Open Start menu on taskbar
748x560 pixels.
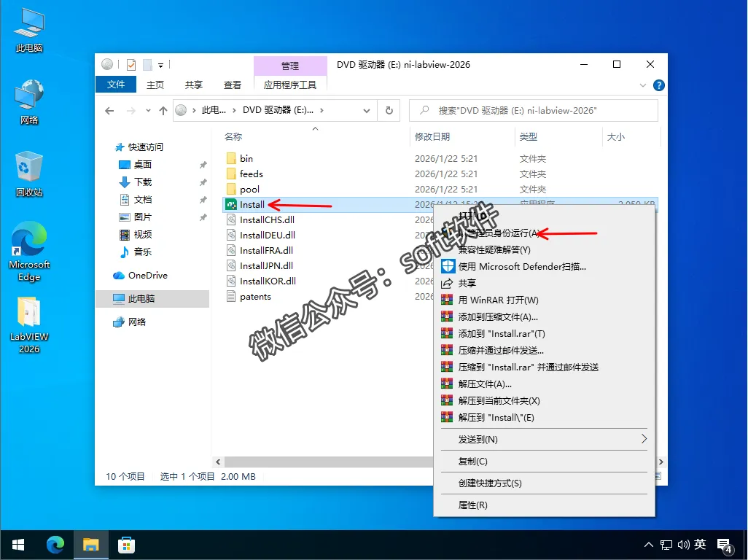18,545
